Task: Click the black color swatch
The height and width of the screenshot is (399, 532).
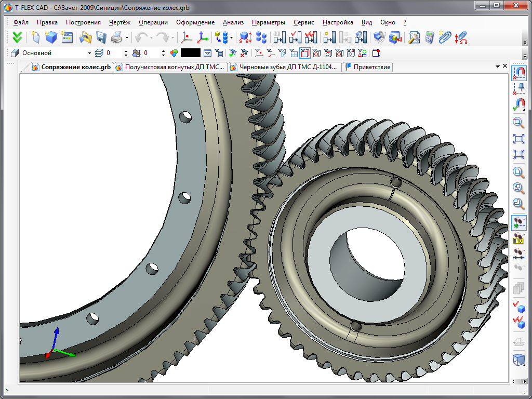Action: (191, 53)
